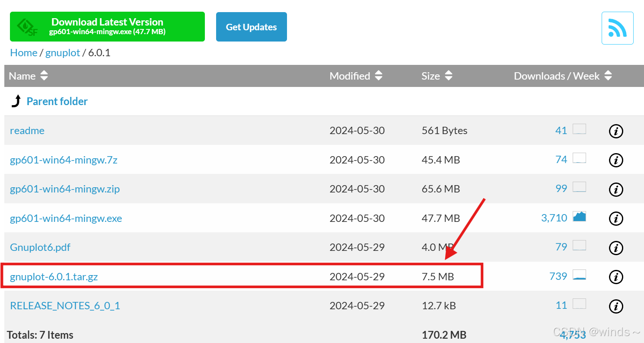View download chart for gp601-win64-mingw.exe

579,217
